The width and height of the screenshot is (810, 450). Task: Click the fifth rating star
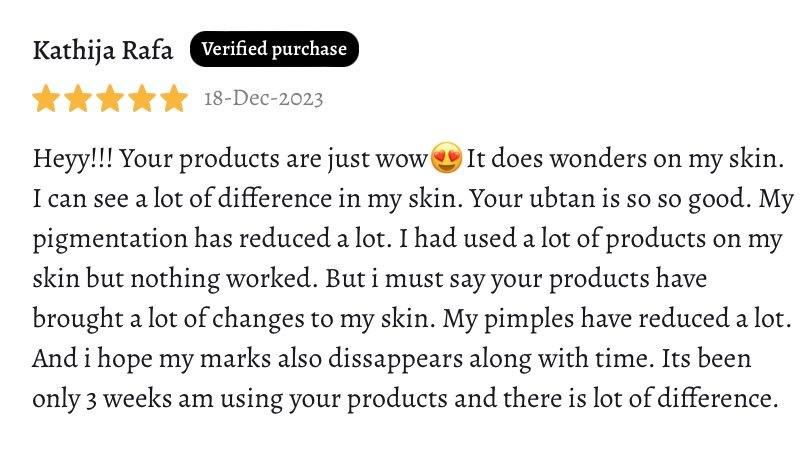(174, 98)
